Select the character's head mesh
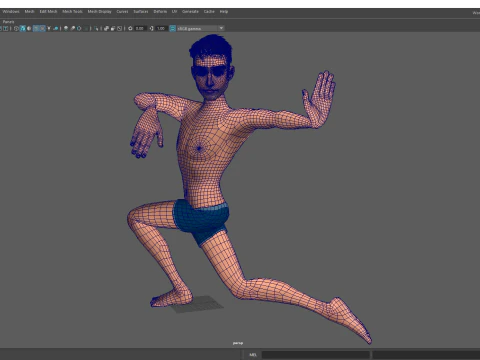480x360 pixels. coord(211,68)
